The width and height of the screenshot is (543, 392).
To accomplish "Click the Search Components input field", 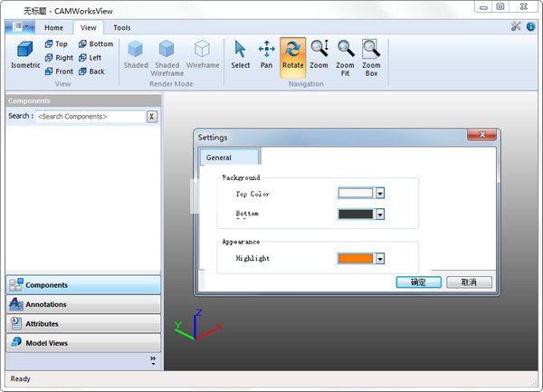I will coord(89,117).
